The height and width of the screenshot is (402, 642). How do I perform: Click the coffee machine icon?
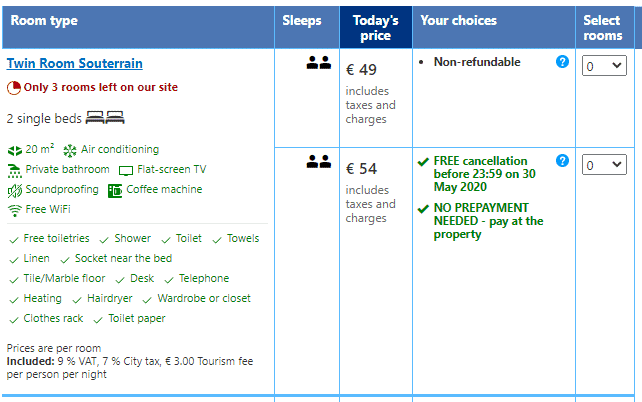coord(115,191)
